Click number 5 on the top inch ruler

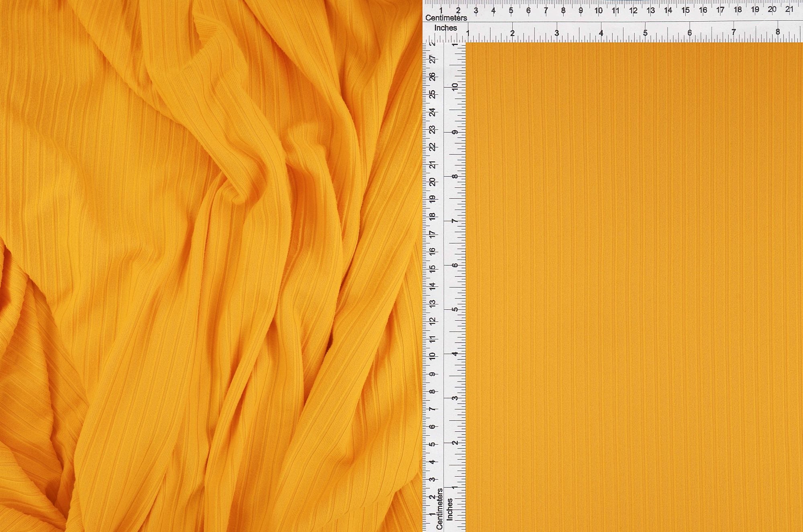tap(645, 33)
